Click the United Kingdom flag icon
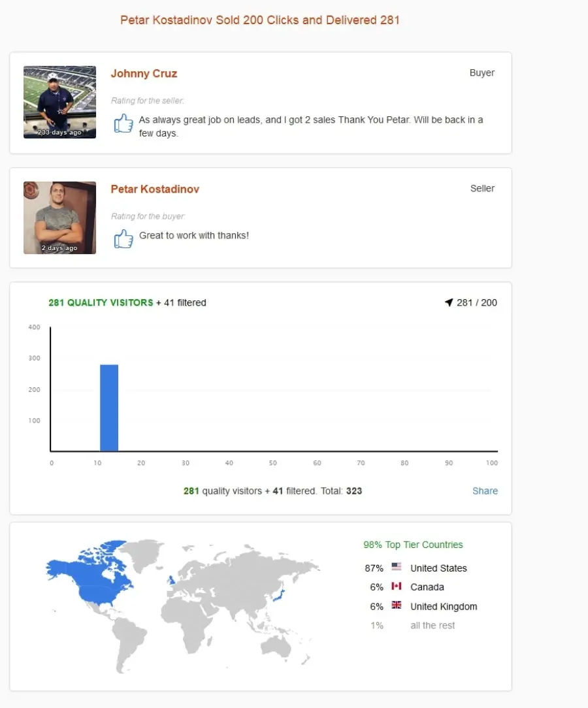This screenshot has height=708, width=588. 397,605
